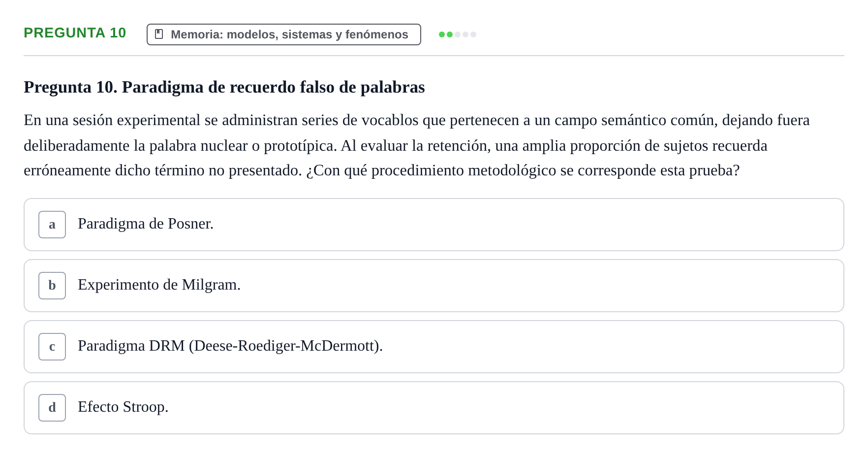Click the question paragraph starting 'En una sesión experimental'
Image resolution: width=868 pixels, height=459 pixels.
click(417, 145)
